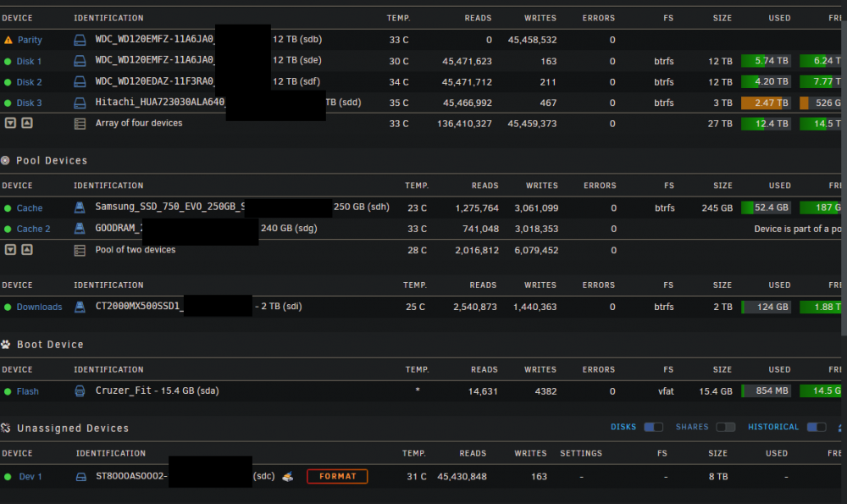
Task: Click the SSD icon in the Downloads row
Action: pos(80,307)
